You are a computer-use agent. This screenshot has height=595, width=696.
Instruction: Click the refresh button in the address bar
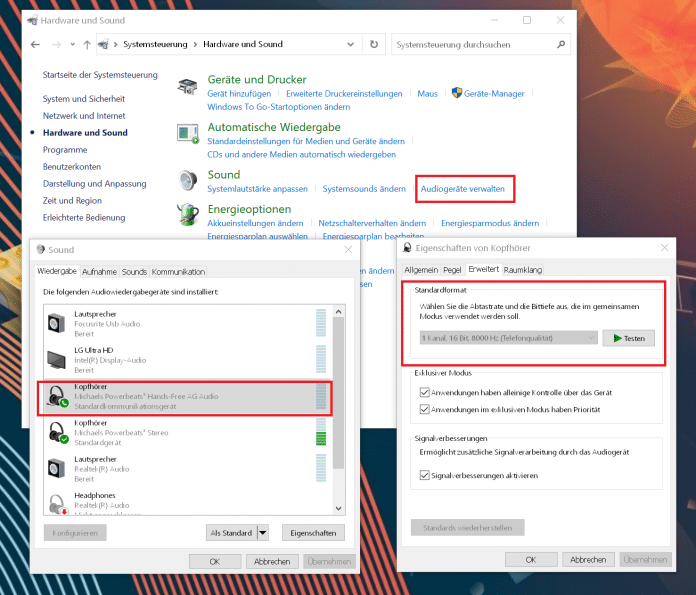pyautogui.click(x=374, y=44)
